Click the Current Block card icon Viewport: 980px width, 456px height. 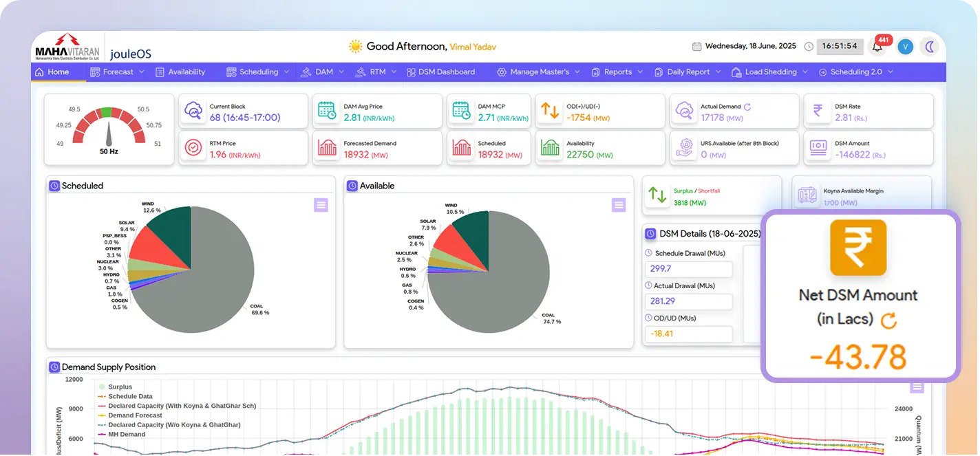[x=194, y=111]
